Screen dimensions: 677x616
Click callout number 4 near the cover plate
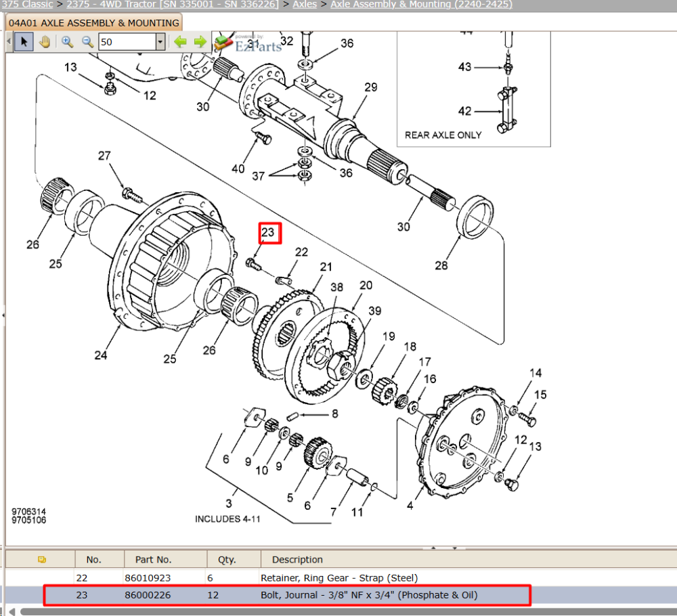click(x=410, y=505)
